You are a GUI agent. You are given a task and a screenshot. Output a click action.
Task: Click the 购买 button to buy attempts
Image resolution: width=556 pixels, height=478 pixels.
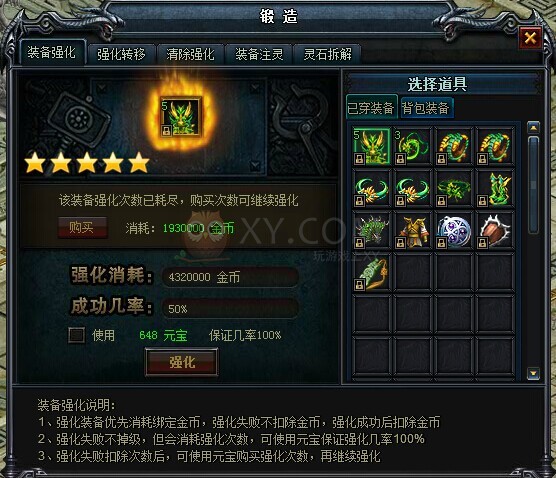coord(82,227)
